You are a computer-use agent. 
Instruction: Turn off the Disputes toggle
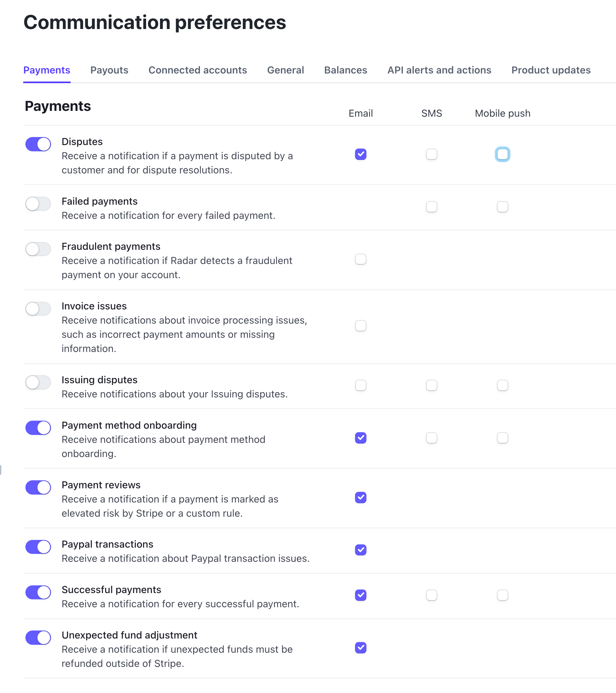(x=38, y=144)
